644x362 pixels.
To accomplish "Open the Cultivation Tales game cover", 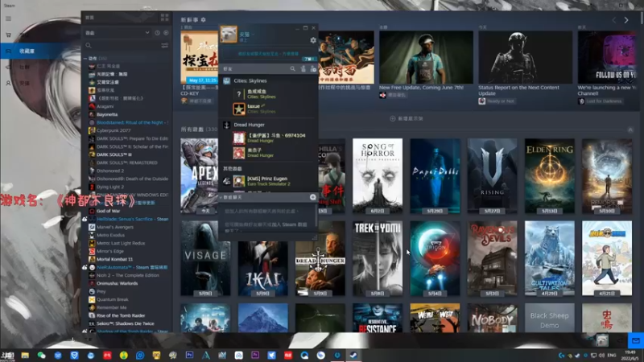I will pos(550,258).
